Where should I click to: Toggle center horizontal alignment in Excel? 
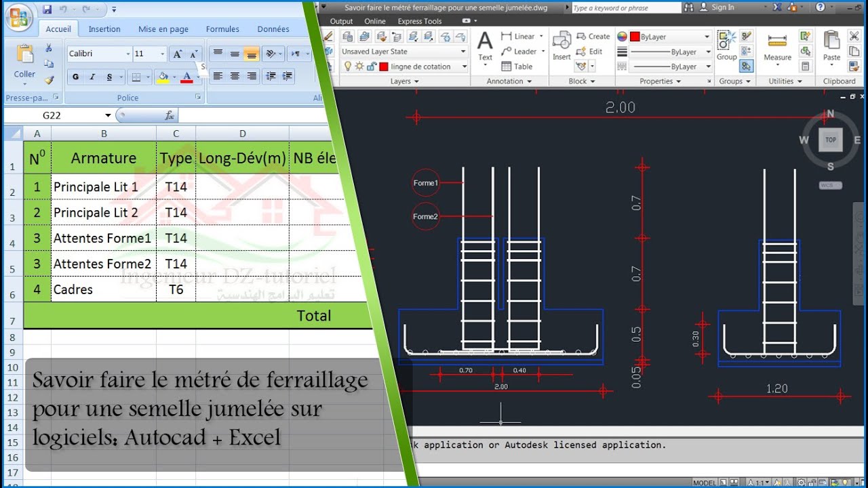pos(235,76)
